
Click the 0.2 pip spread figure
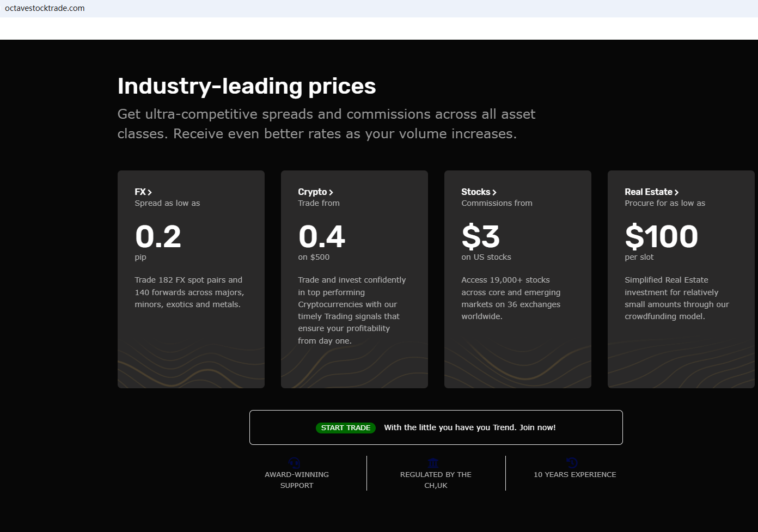tap(158, 236)
